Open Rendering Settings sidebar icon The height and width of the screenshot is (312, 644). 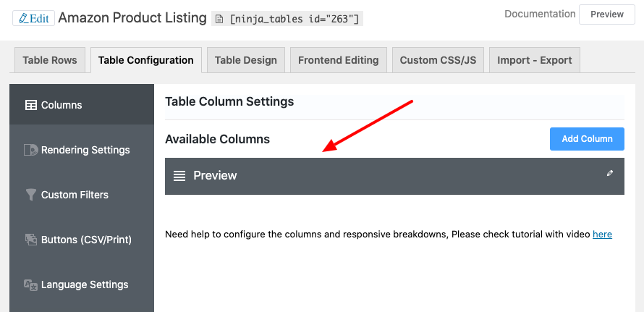tap(31, 150)
